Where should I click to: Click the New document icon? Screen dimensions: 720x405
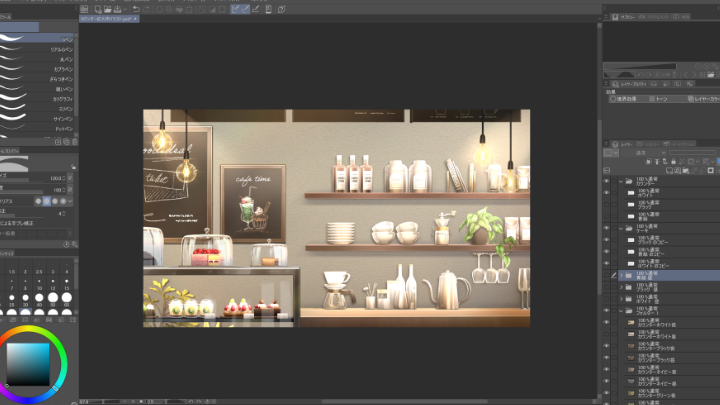(98, 9)
